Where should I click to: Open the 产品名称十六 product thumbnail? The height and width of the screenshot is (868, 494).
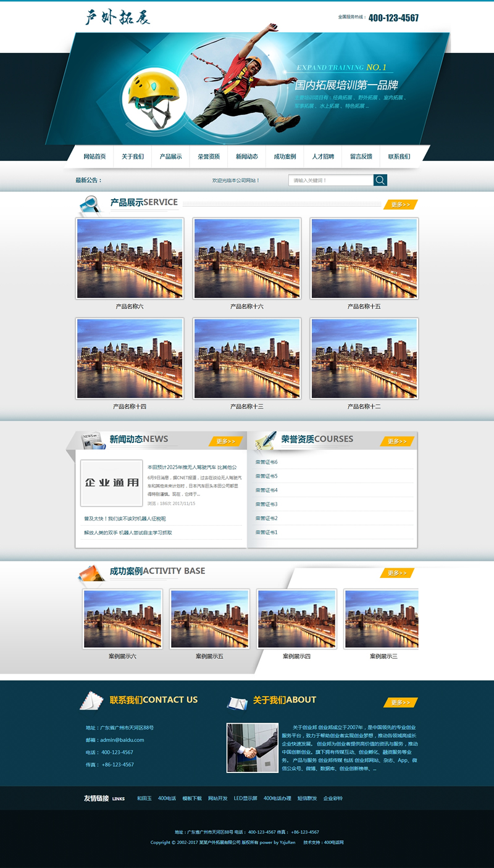[x=247, y=258]
